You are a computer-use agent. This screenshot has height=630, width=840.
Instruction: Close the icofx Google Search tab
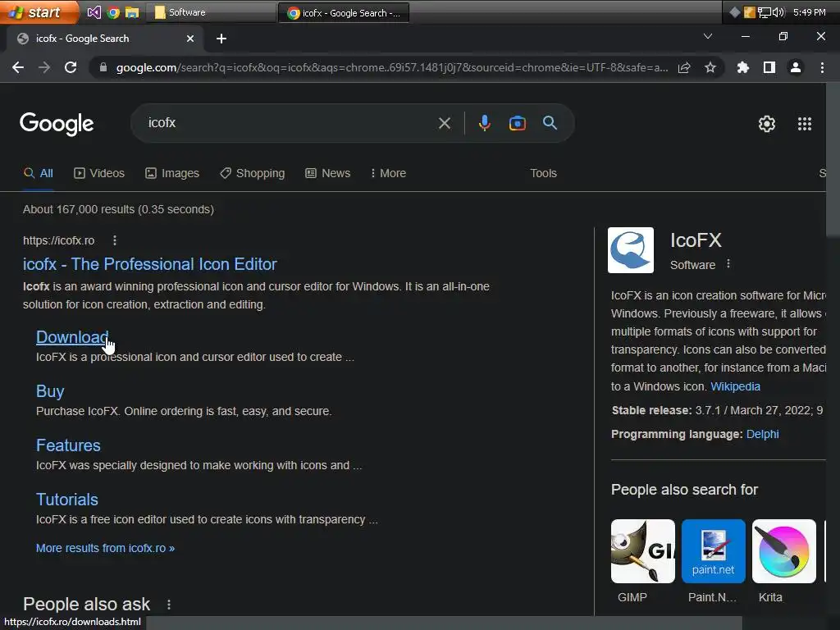tap(190, 39)
